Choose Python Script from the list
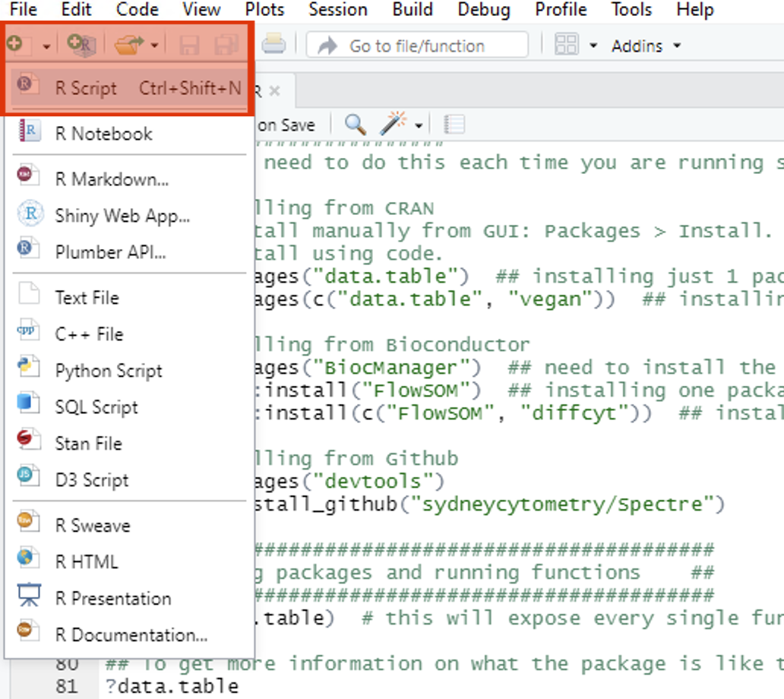Viewport: 784px width, 699px height. [x=109, y=371]
